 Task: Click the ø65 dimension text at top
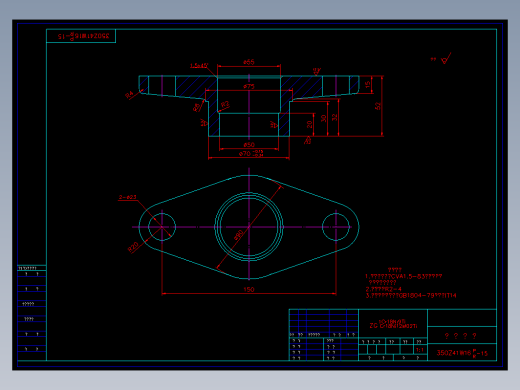point(249,62)
